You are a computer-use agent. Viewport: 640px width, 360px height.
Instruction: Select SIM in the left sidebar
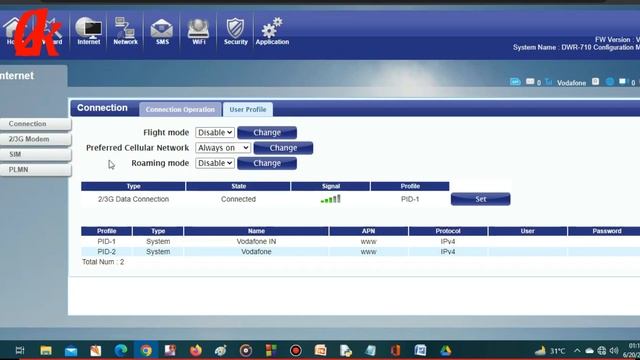36,154
